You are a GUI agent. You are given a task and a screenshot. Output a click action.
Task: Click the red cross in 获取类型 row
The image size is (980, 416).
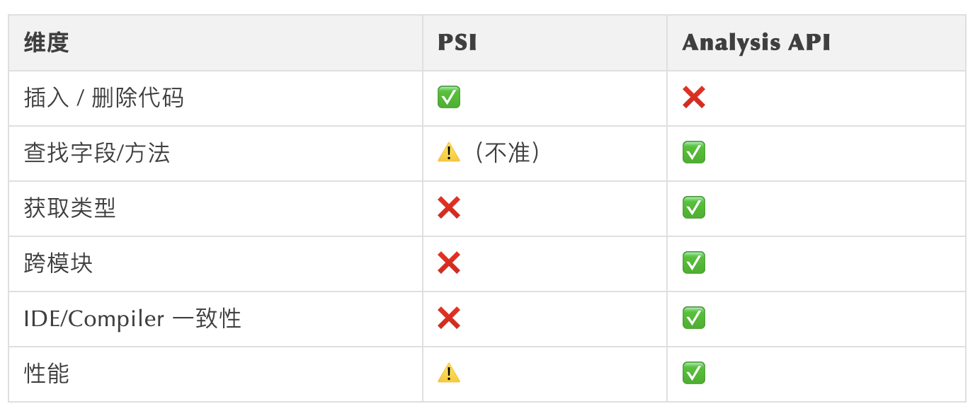coord(449,208)
